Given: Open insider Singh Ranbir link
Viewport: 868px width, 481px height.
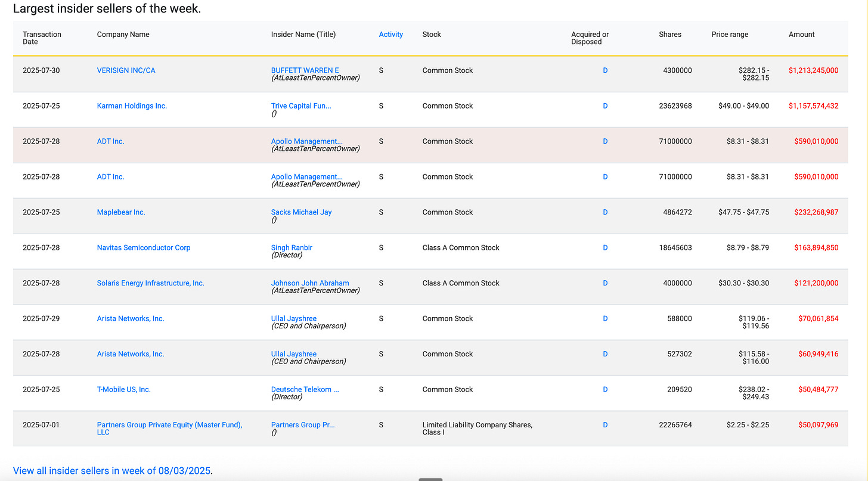Looking at the screenshot, I should 292,248.
